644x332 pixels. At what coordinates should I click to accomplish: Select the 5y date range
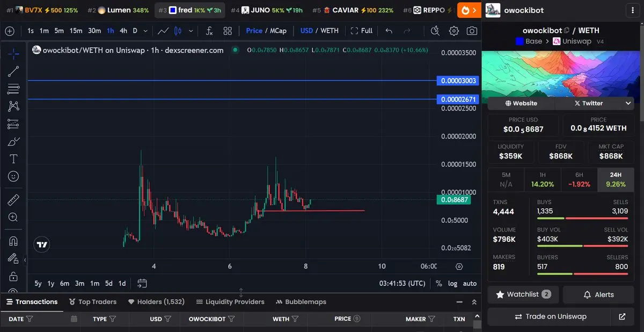click(38, 283)
